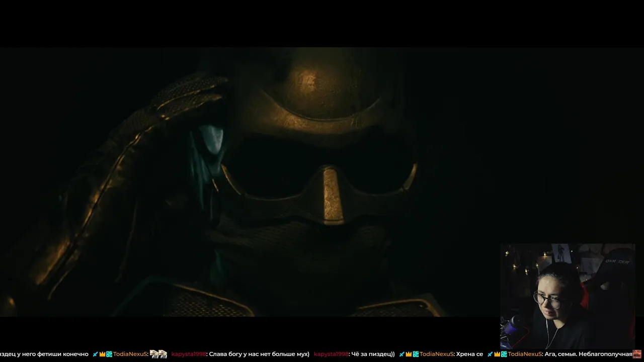This screenshot has width=644, height=362.
Task: Click the emote after 'Неблагополучная'
Action: coord(637,354)
